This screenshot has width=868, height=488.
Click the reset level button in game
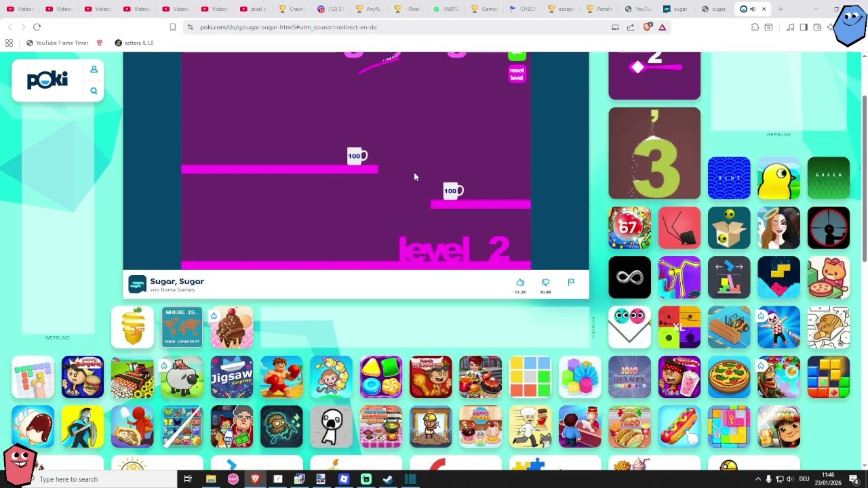click(517, 74)
